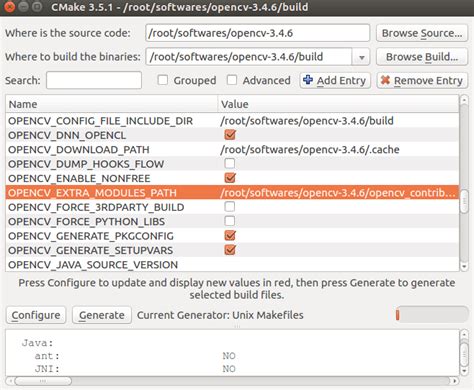
Task: Click the entries list scroll-up arrow
Action: pos(464,100)
